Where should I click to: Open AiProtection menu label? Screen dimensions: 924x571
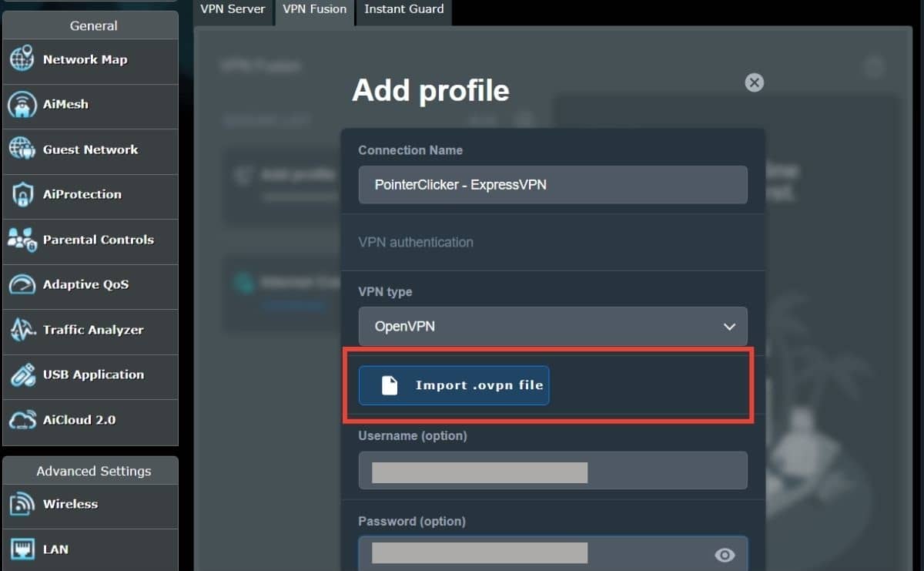tap(82, 194)
